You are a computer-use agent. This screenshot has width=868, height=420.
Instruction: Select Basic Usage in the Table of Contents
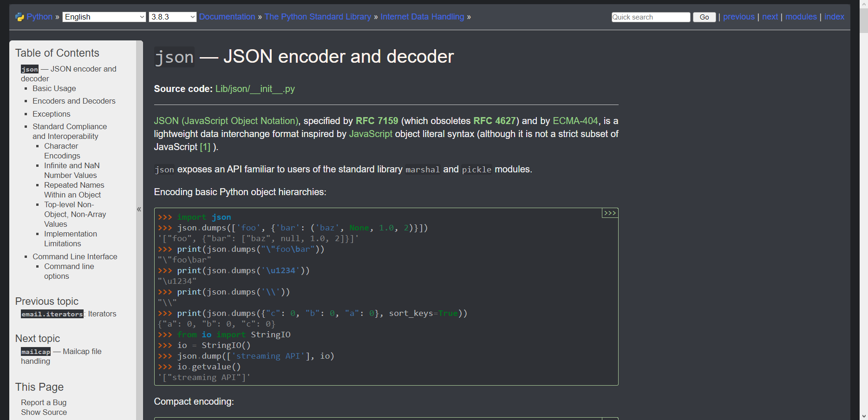pyautogui.click(x=54, y=88)
